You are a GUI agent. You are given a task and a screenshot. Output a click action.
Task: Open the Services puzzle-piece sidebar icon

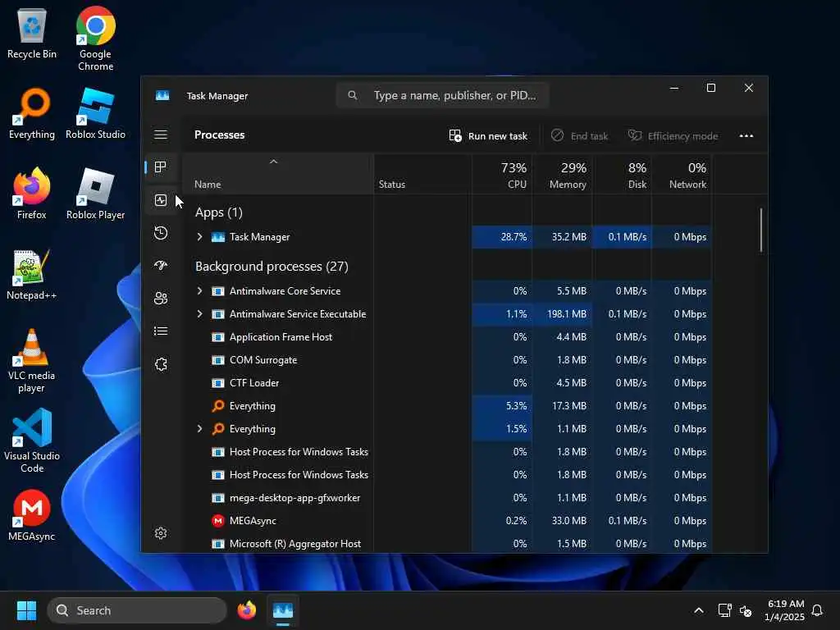point(161,364)
